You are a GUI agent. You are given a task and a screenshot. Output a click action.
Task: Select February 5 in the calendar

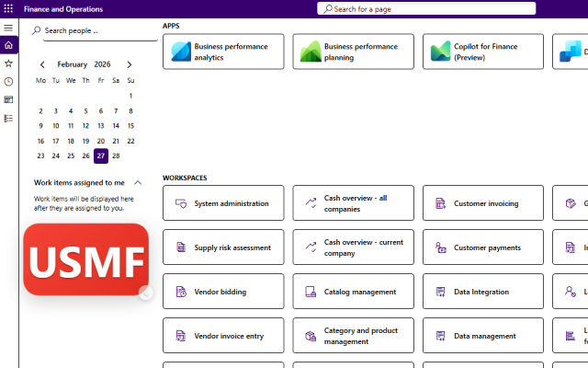(85, 111)
